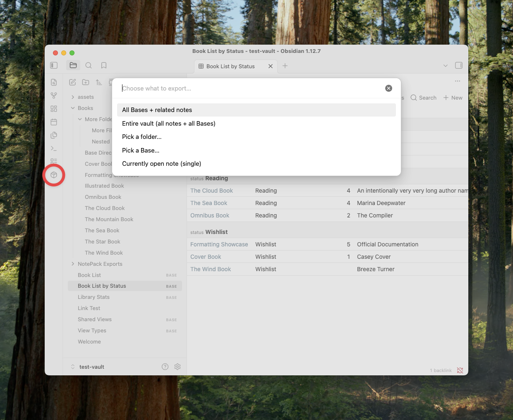Screen dimensions: 513x420
Task: Open graph view from the ribbon
Action: (x=54, y=95)
